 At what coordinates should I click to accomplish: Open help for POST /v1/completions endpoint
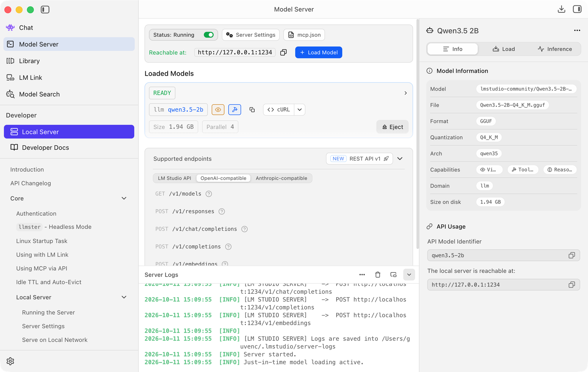[228, 246]
